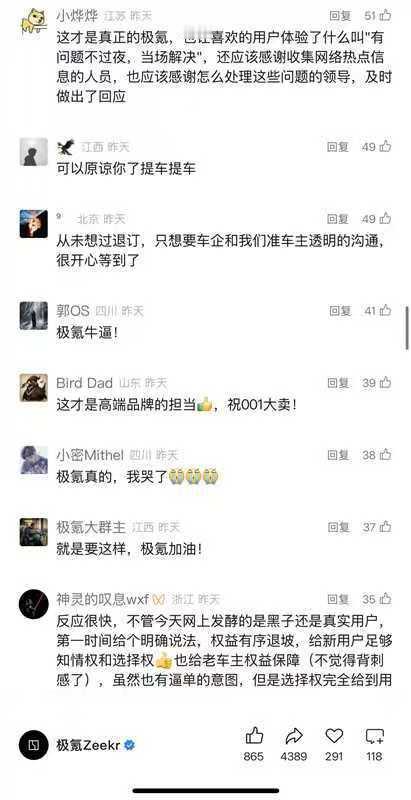Like 神灵的叹息wxf comment
The width and height of the screenshot is (411, 800).
pyautogui.click(x=386, y=599)
